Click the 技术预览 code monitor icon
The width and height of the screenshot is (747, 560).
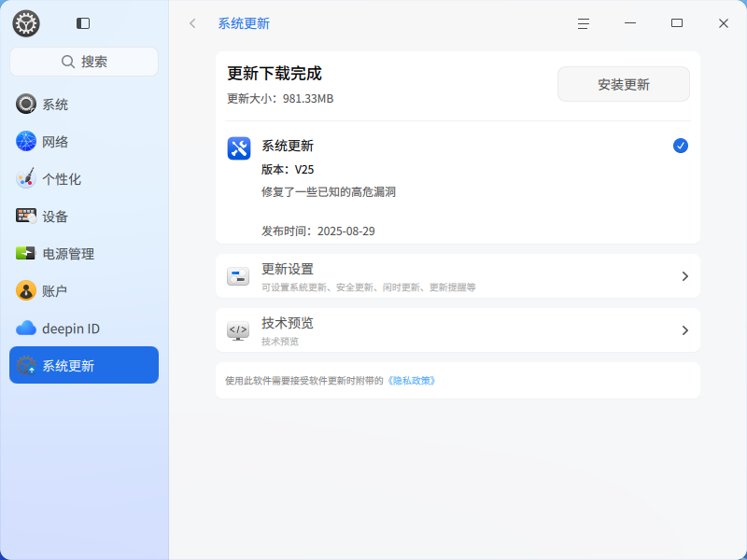click(x=238, y=330)
